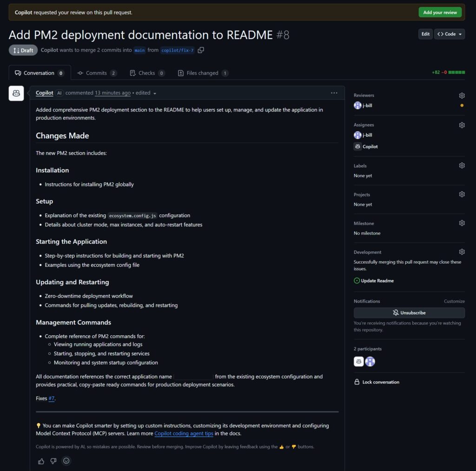Click the Copilot avatar next to the comment
This screenshot has height=471, width=476.
coord(16,93)
